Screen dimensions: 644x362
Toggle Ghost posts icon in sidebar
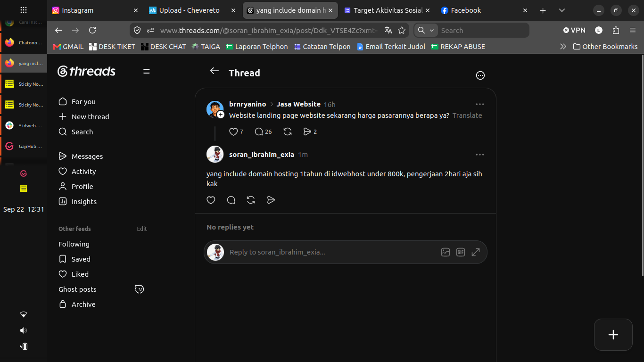pos(139,289)
